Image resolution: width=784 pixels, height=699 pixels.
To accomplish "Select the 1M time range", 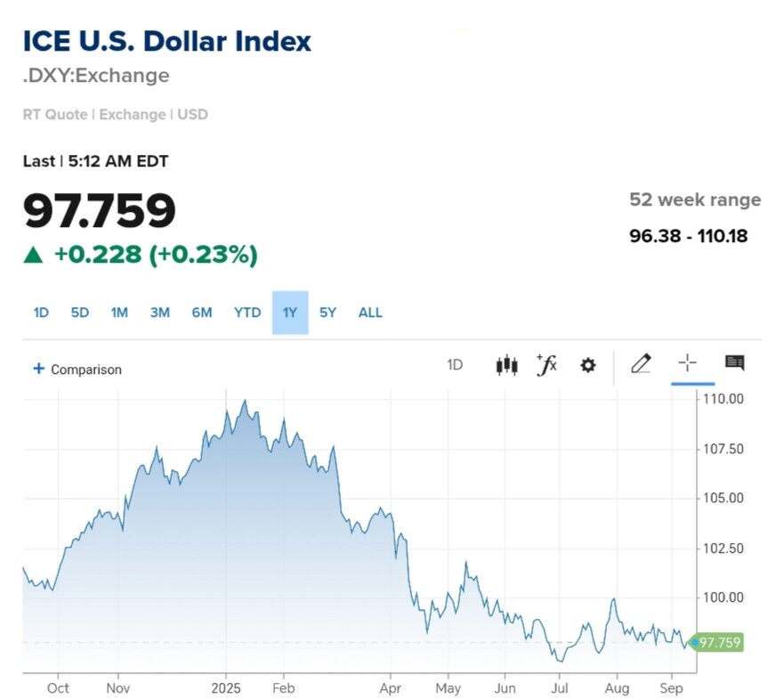I will [119, 313].
